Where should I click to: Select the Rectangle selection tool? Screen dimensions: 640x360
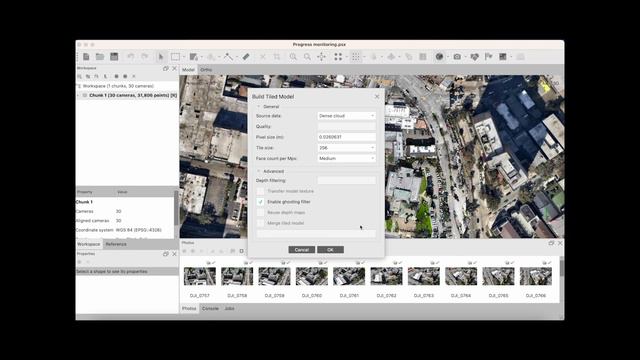point(175,57)
